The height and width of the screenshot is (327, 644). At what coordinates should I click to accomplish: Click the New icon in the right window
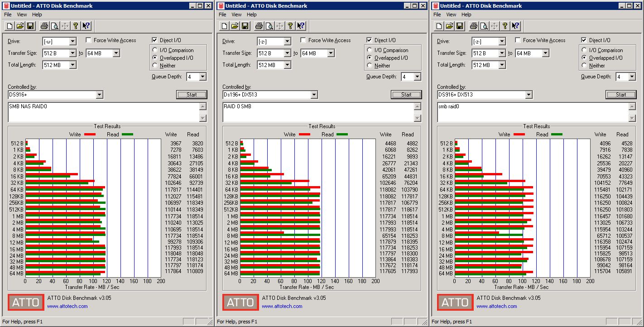438,26
